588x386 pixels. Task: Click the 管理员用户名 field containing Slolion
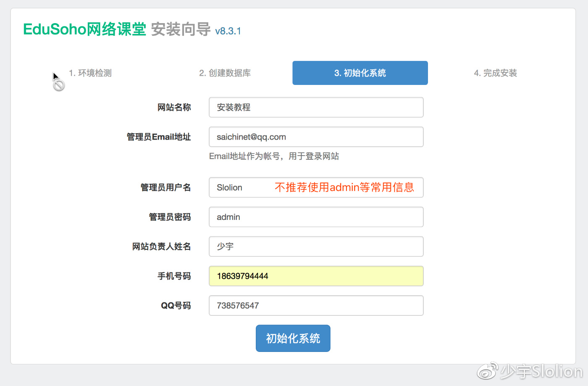point(316,187)
